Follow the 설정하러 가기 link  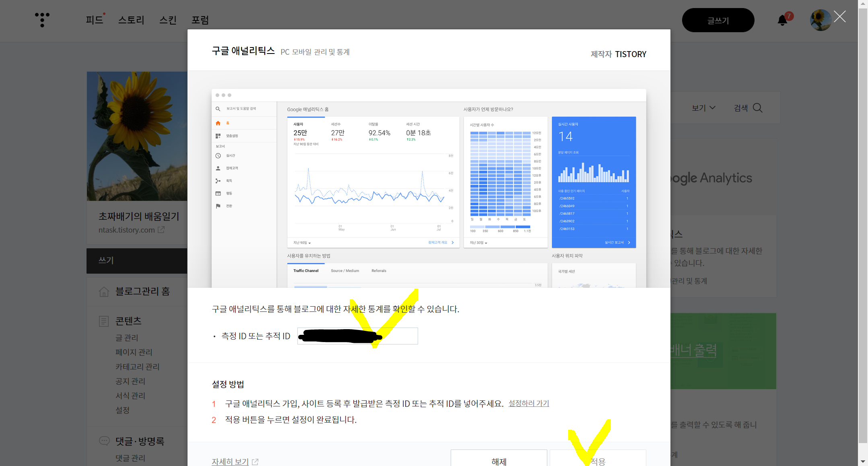(x=529, y=403)
